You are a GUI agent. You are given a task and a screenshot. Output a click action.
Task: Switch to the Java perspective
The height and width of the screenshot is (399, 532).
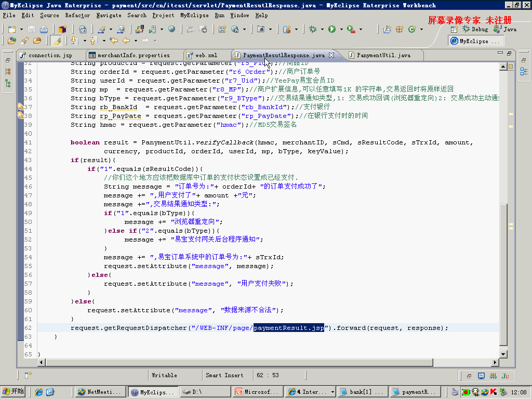(x=505, y=29)
